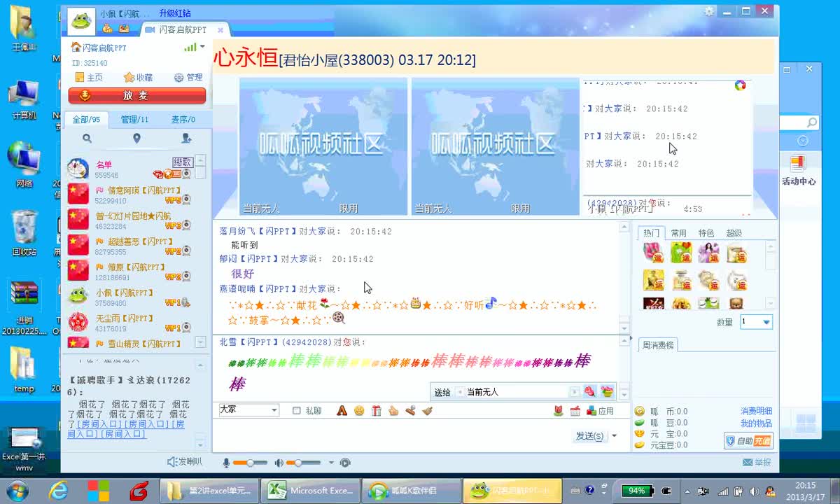Click the 放麦 release mic button
This screenshot has width=840, height=504.
(x=136, y=95)
